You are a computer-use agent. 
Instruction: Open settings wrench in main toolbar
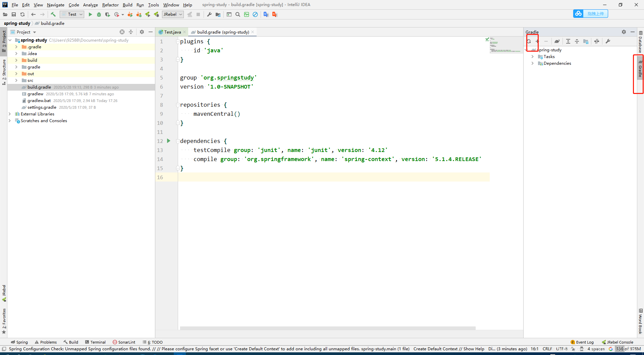[209, 14]
